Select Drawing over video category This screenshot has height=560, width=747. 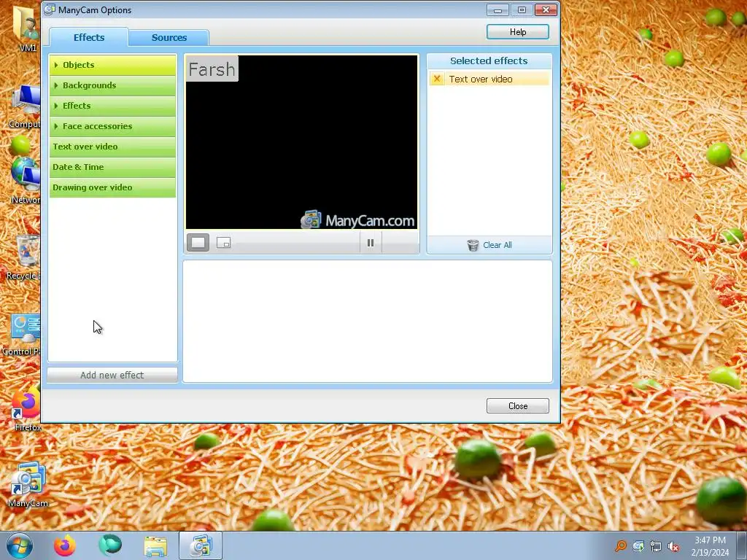tap(112, 187)
